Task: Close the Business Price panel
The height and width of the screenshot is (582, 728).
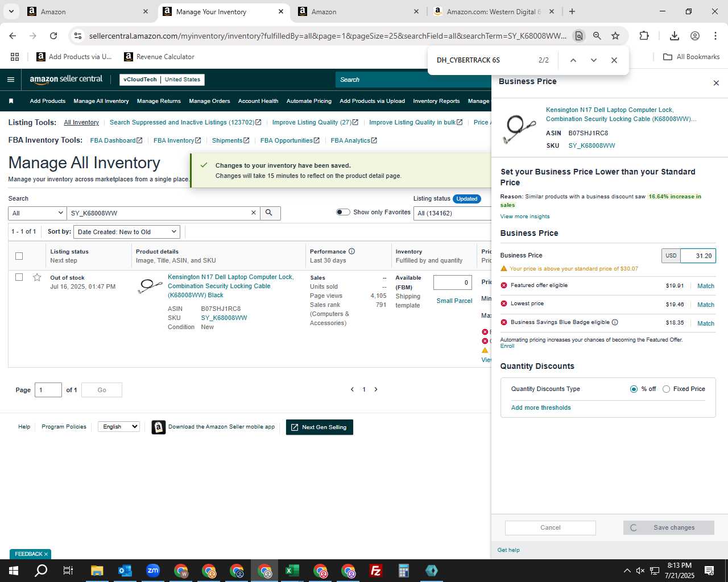Action: tap(716, 83)
